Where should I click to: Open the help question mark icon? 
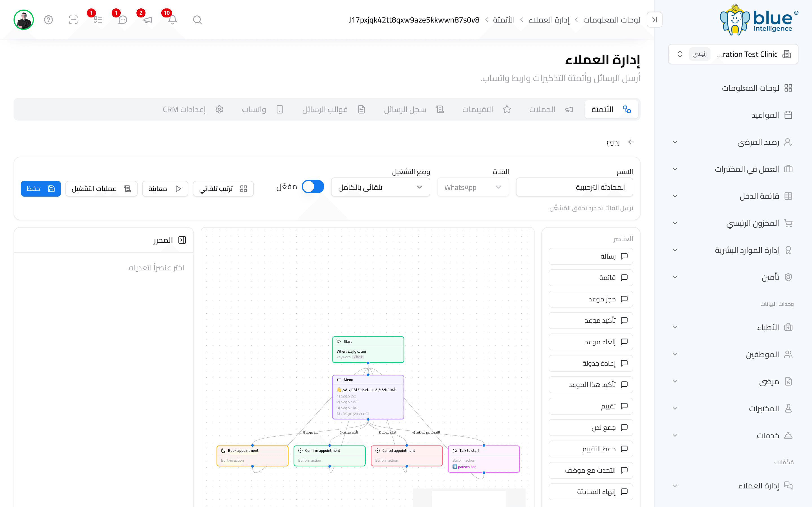pyautogui.click(x=48, y=20)
